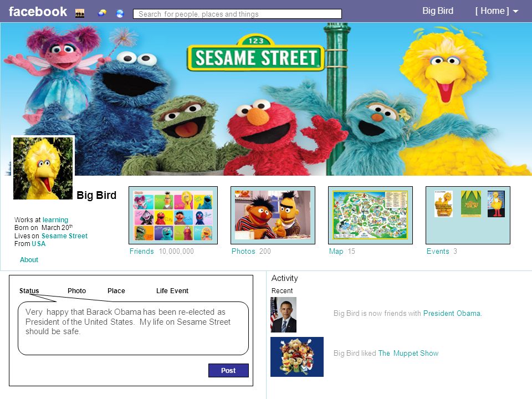Select the Life Event tab
The image size is (532, 399).
172,291
